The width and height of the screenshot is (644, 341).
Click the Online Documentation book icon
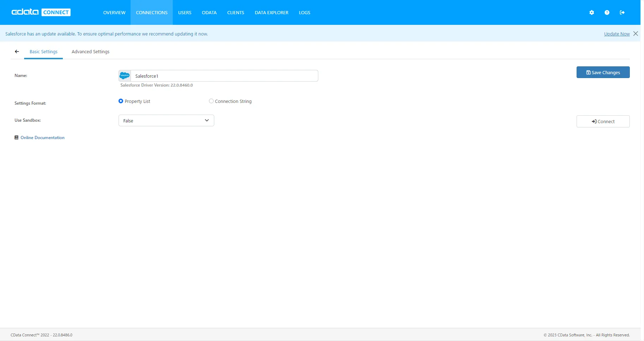16,137
